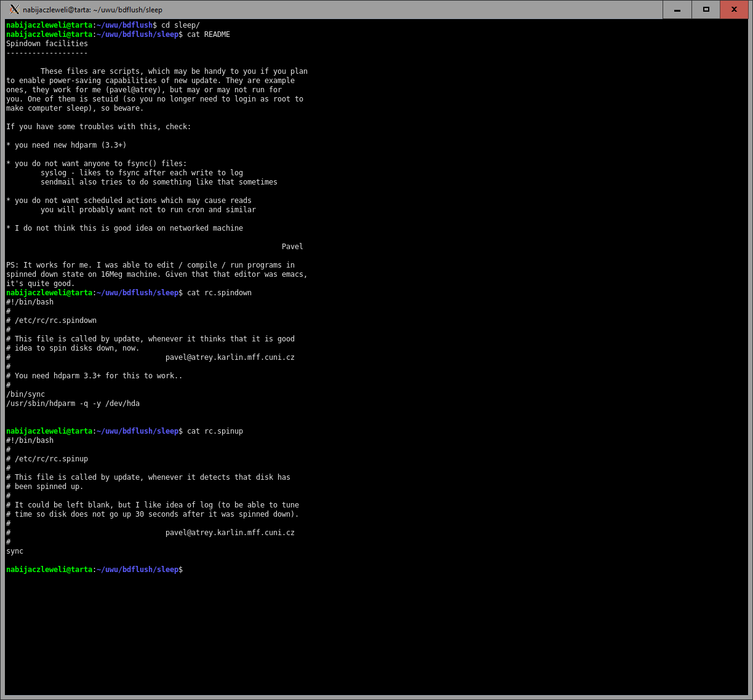Click the 'Spindown facilities' heading line

[x=47, y=44]
